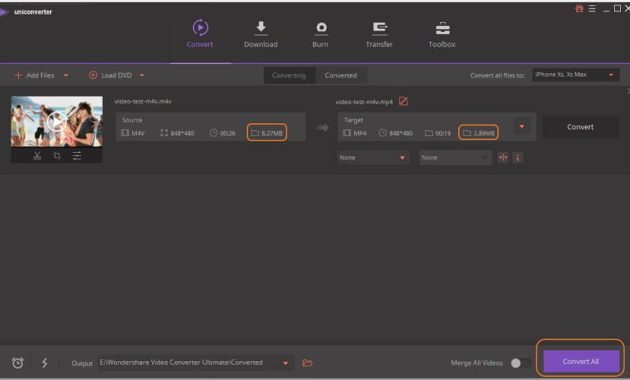The height and width of the screenshot is (380, 630).
Task: Click the compress video icon beside None dropdowns
Action: [503, 158]
